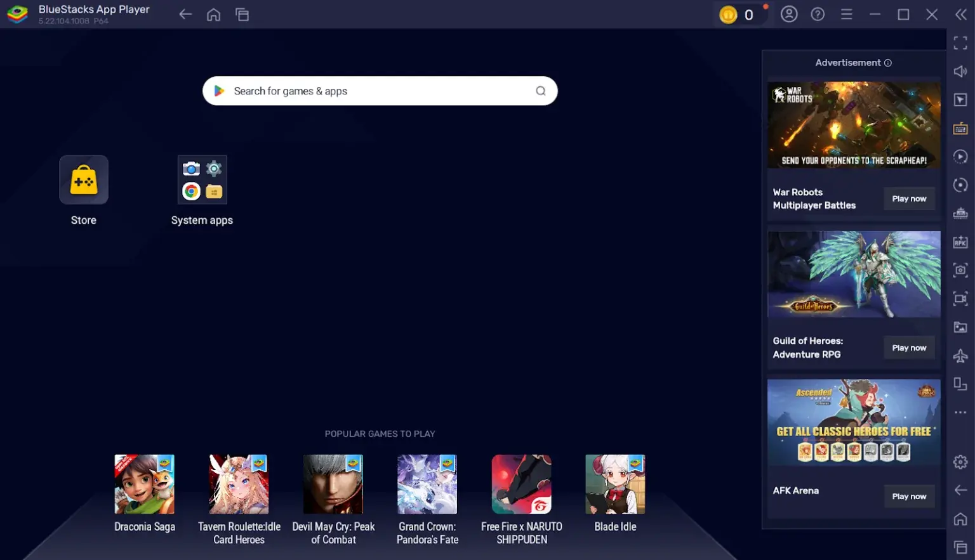975x560 pixels.
Task: Open the Media Manager image icon
Action: coord(960,327)
